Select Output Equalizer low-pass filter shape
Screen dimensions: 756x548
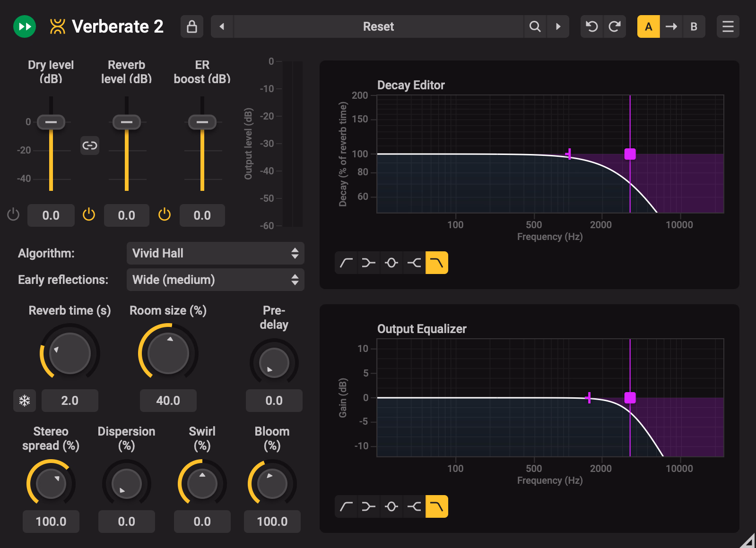click(x=437, y=506)
